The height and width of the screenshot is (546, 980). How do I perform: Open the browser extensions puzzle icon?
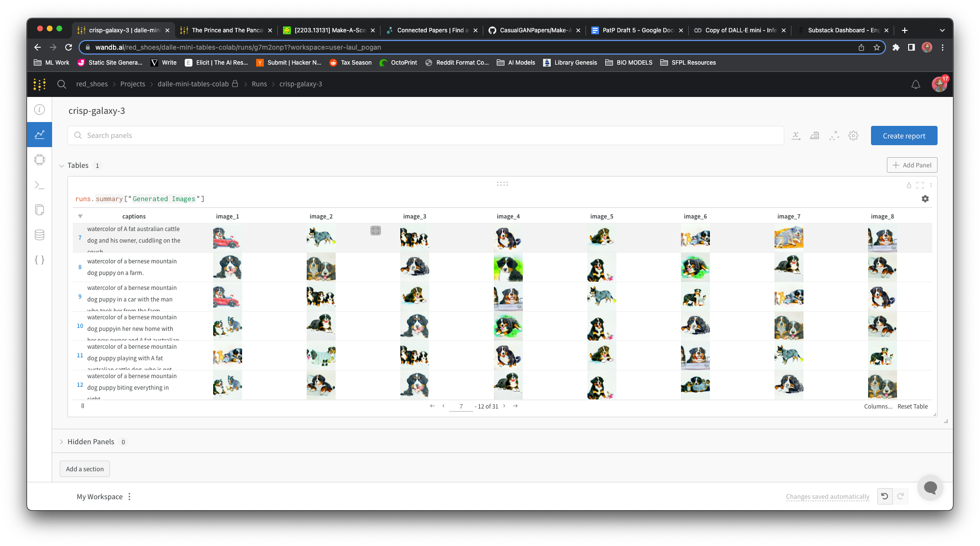(x=896, y=47)
